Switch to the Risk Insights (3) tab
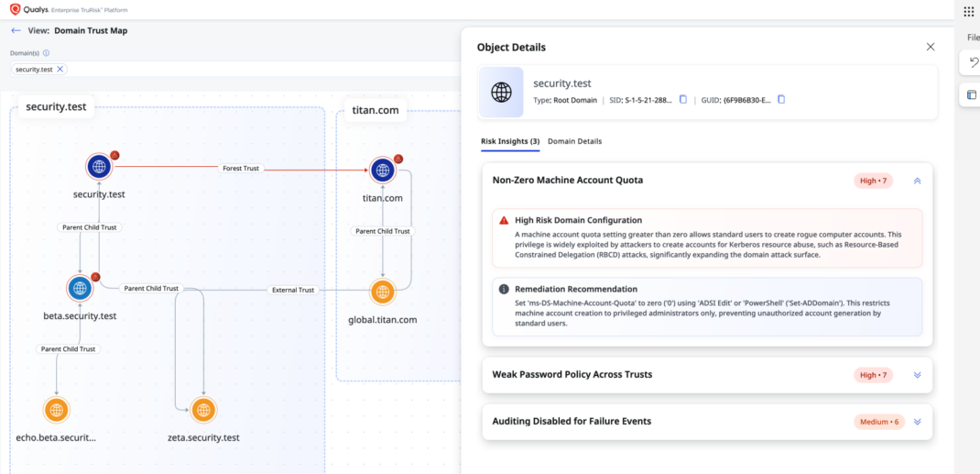 tap(510, 141)
